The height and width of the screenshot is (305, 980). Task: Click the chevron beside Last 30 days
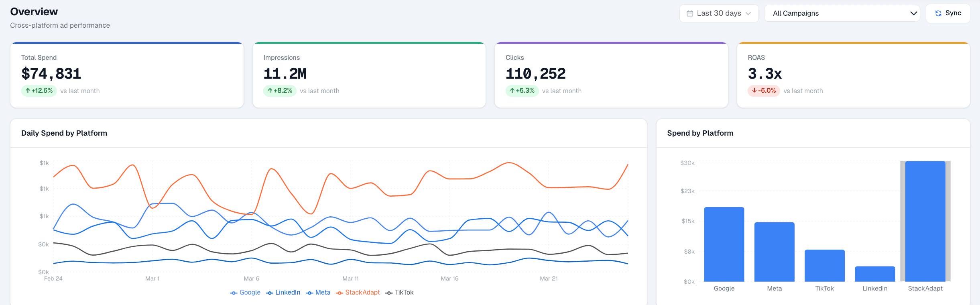(x=748, y=13)
